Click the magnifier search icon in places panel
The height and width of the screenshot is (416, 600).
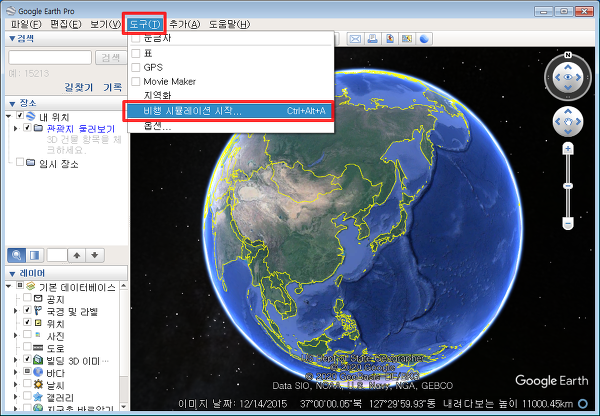(16, 255)
